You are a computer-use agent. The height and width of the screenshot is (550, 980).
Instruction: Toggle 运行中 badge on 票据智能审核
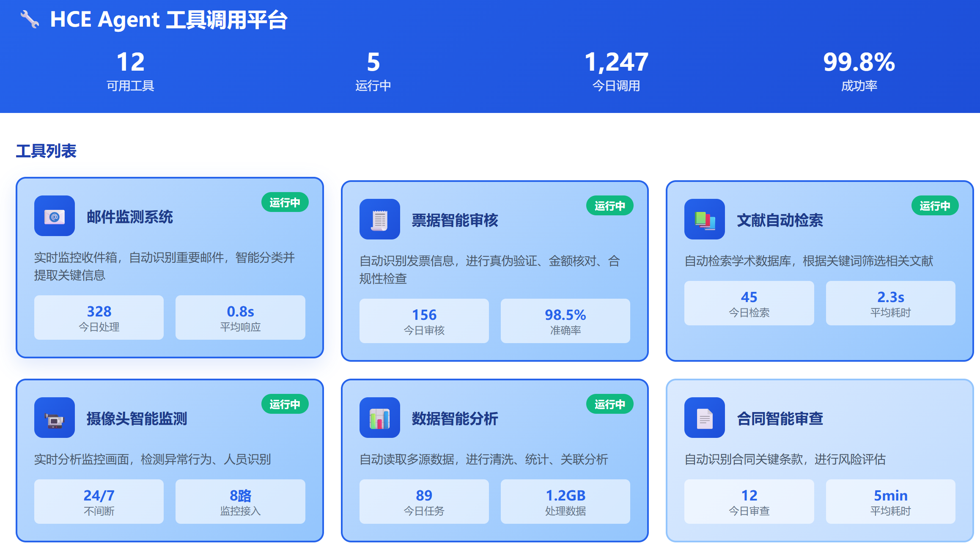pos(609,206)
